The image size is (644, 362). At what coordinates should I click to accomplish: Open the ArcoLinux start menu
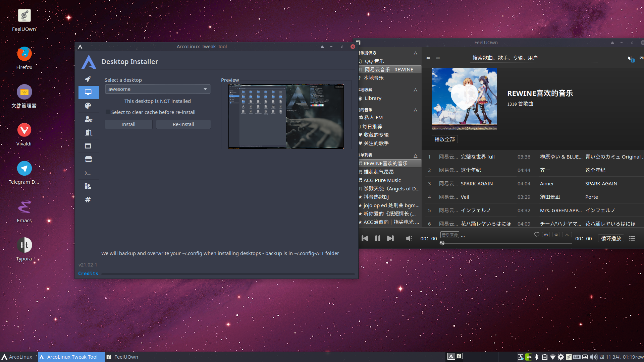pyautogui.click(x=17, y=357)
